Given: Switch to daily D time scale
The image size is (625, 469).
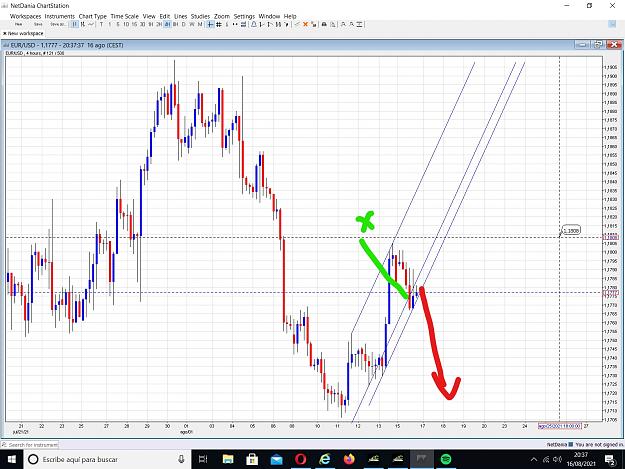Looking at the screenshot, I should click(183, 24).
